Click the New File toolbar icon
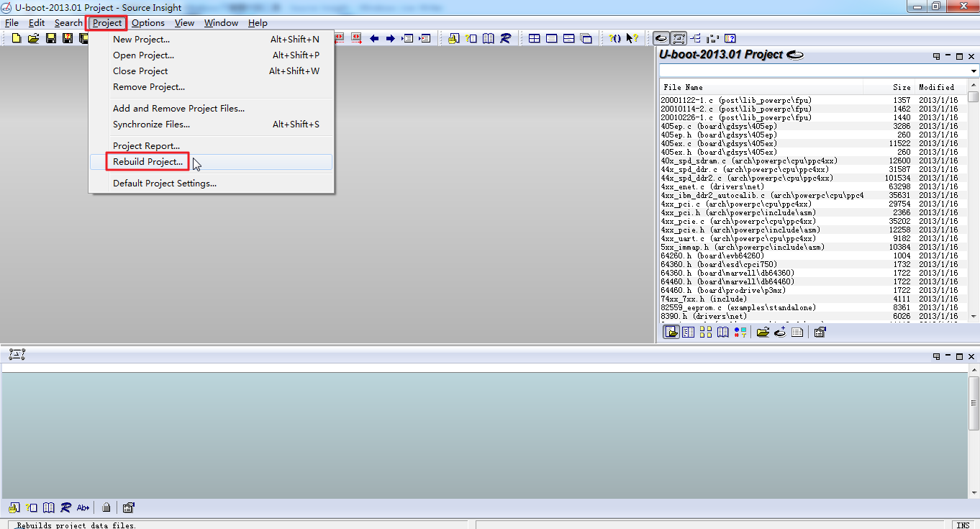Image resolution: width=980 pixels, height=529 pixels. (x=17, y=38)
